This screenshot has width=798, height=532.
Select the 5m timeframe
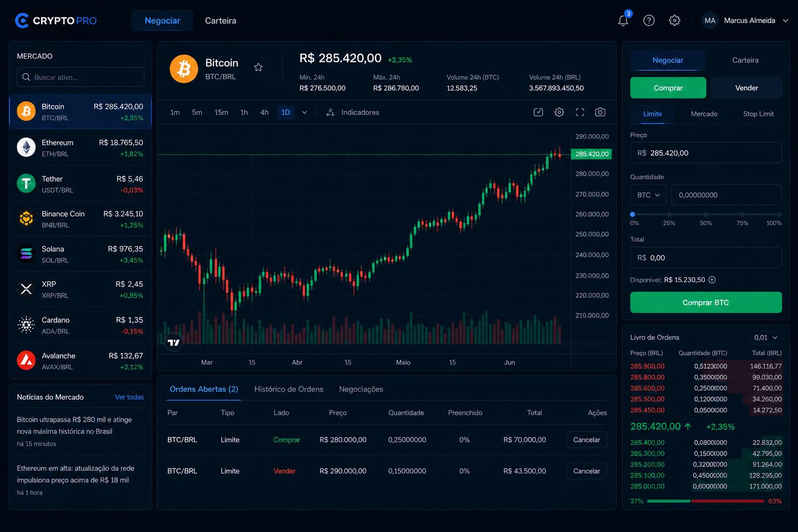click(x=197, y=112)
